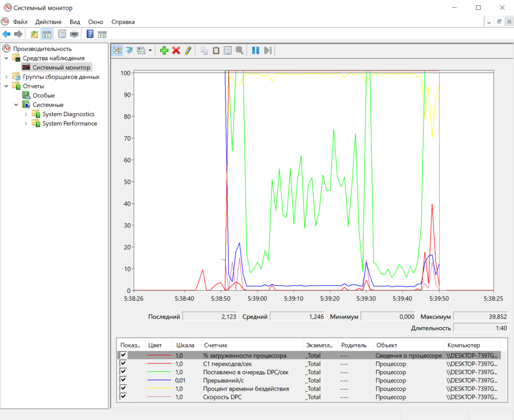Expand the Группы сборщиков данных node
Image resolution: width=514 pixels, height=420 pixels.
[x=7, y=77]
